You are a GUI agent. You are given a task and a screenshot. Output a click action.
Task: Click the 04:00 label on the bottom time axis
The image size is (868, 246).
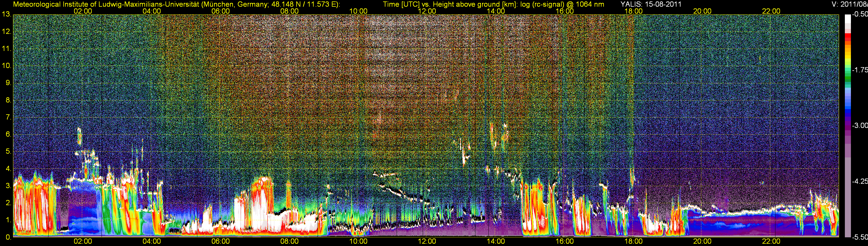[x=152, y=241]
